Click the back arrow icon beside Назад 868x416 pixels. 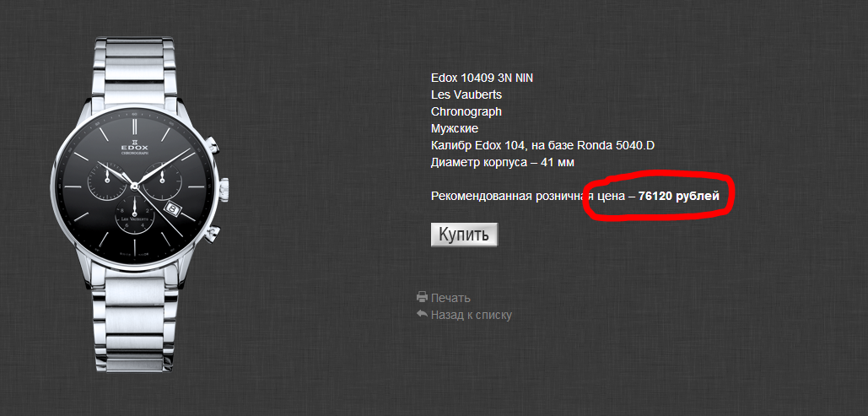point(423,314)
